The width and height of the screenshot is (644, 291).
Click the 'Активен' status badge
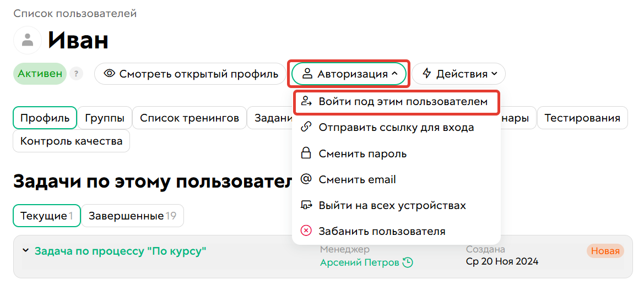click(40, 74)
